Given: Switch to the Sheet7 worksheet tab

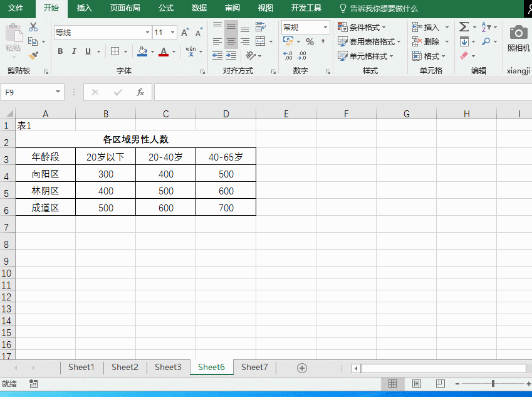Looking at the screenshot, I should pos(254,367).
